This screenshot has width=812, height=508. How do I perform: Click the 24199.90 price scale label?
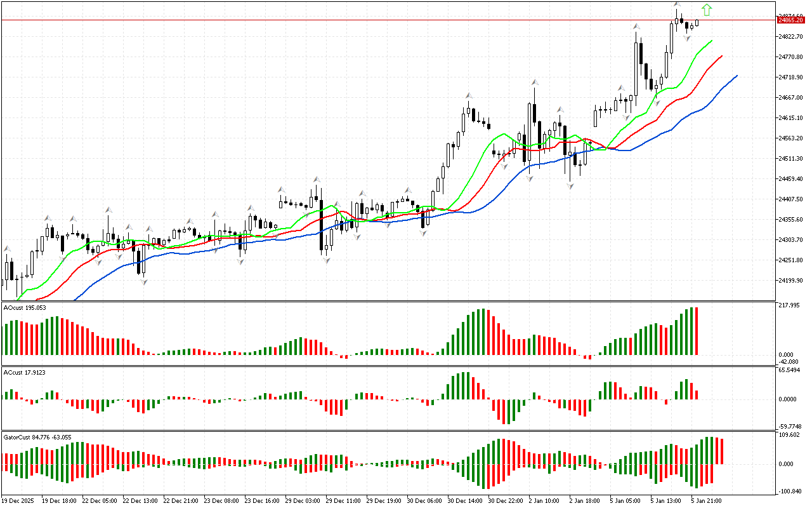point(790,281)
